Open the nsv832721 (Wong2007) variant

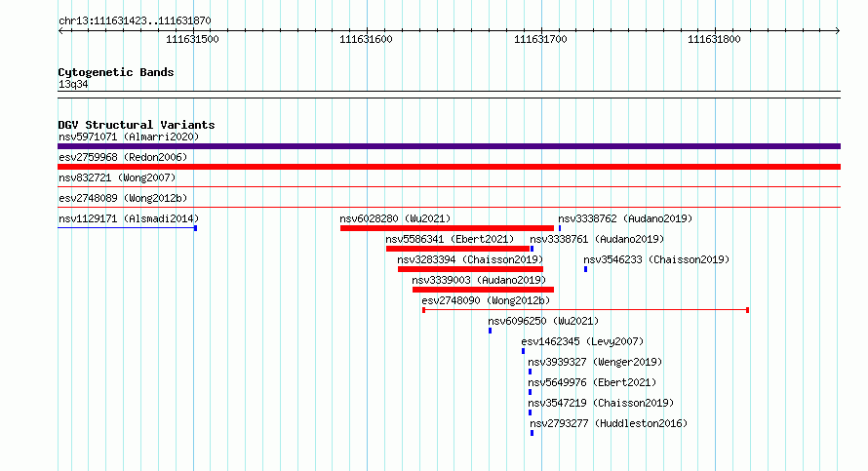pyautogui.click(x=117, y=177)
